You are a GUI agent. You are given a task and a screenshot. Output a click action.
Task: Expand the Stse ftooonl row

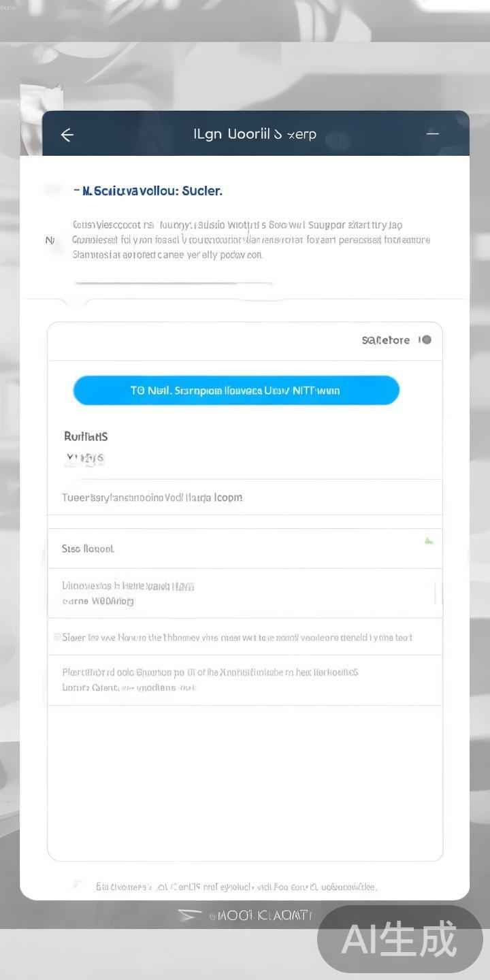point(245,549)
